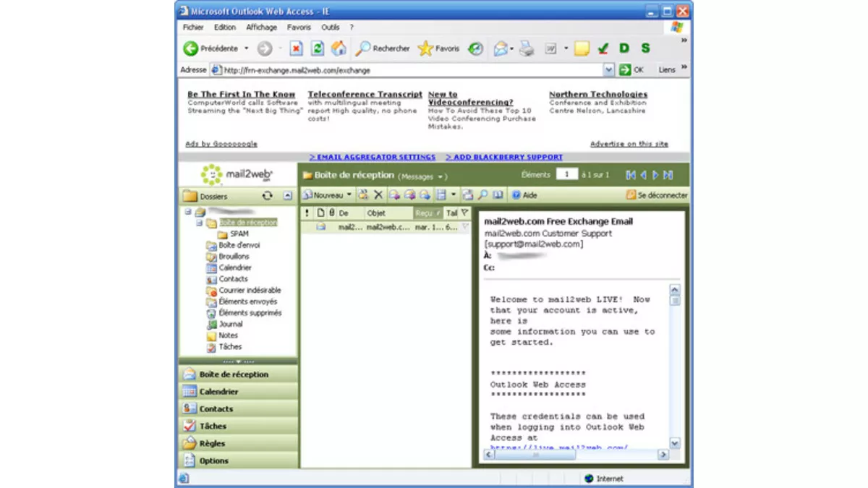Open the address book icon
Screen dimensions: 868x488
pyautogui.click(x=498, y=194)
